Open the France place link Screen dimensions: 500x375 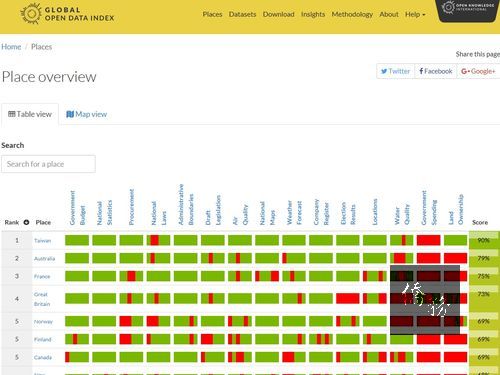click(x=42, y=276)
